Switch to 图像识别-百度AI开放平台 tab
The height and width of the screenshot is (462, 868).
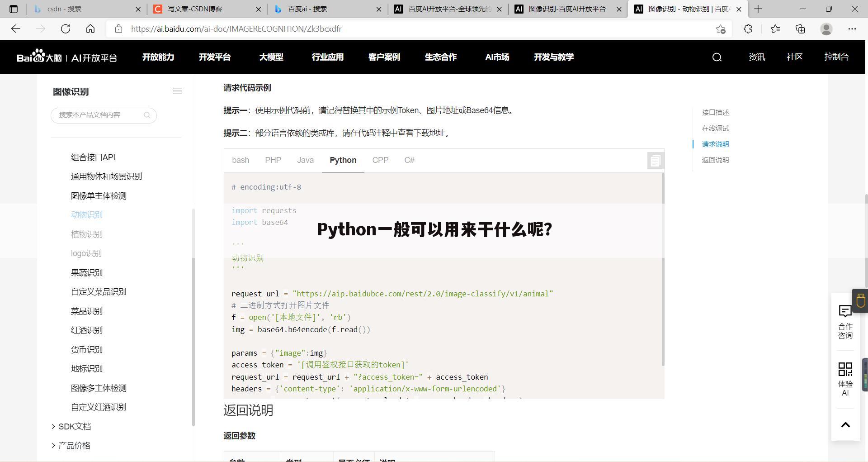click(x=567, y=9)
